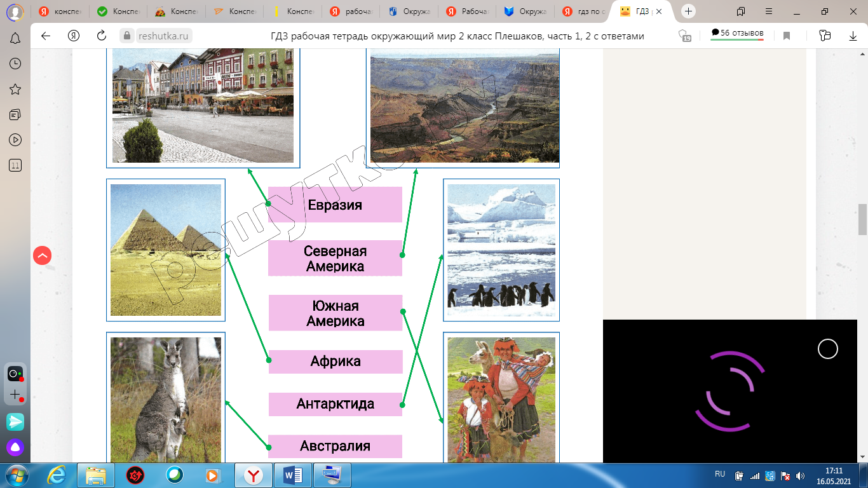The height and width of the screenshot is (488, 868).
Task: Click the Антарктида label
Action: coord(335,404)
